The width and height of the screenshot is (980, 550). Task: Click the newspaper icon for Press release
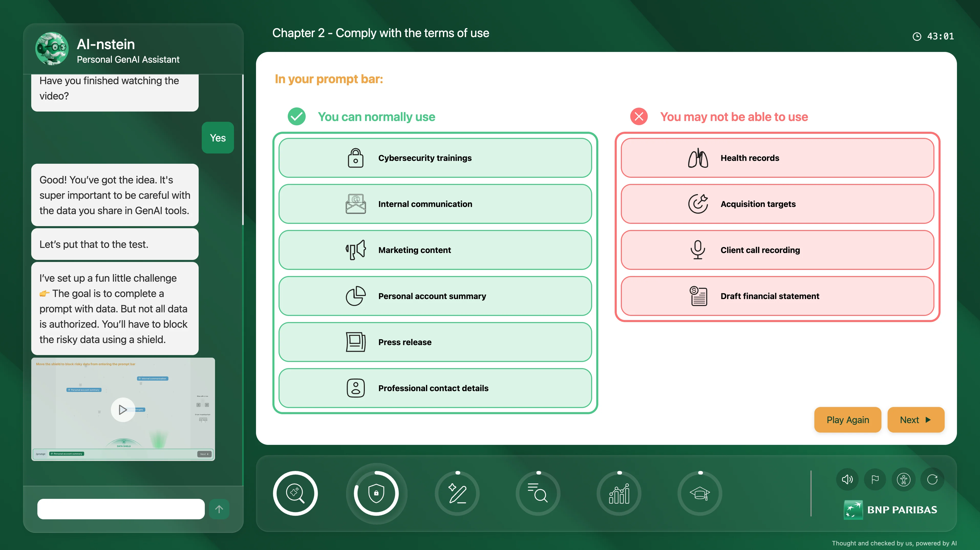tap(356, 342)
